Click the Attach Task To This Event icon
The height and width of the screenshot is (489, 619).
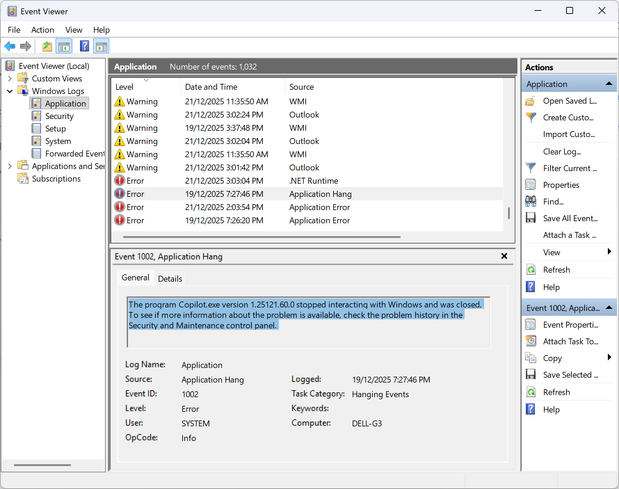point(531,341)
